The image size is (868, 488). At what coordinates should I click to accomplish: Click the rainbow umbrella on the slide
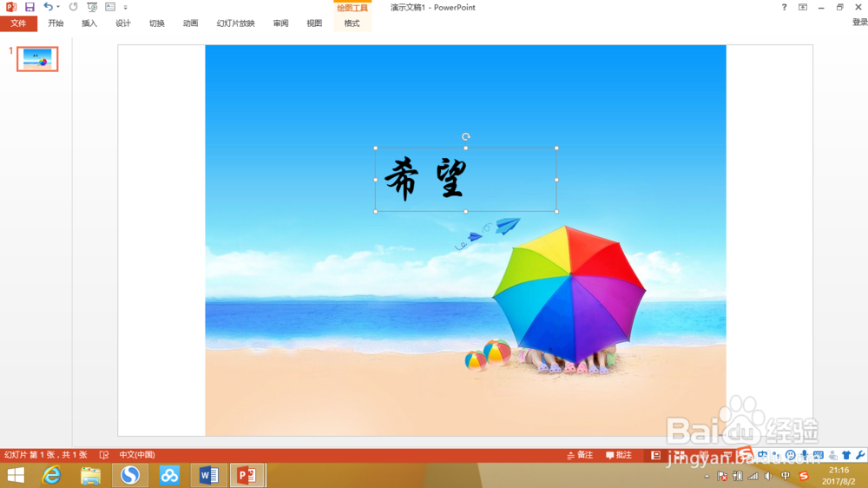(569, 293)
